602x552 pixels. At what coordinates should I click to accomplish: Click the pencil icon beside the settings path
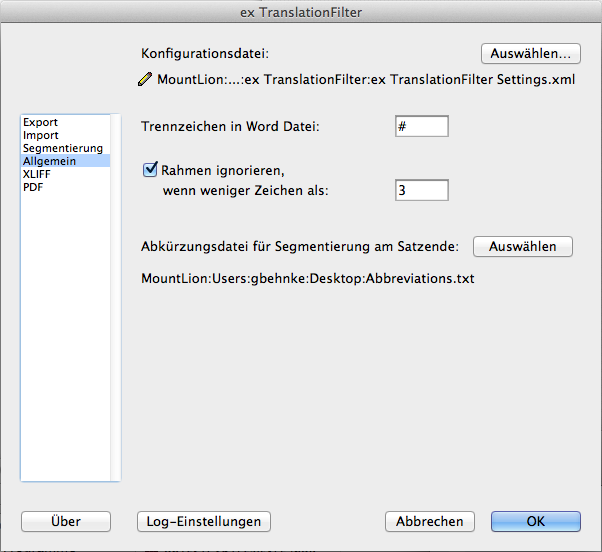(145, 79)
